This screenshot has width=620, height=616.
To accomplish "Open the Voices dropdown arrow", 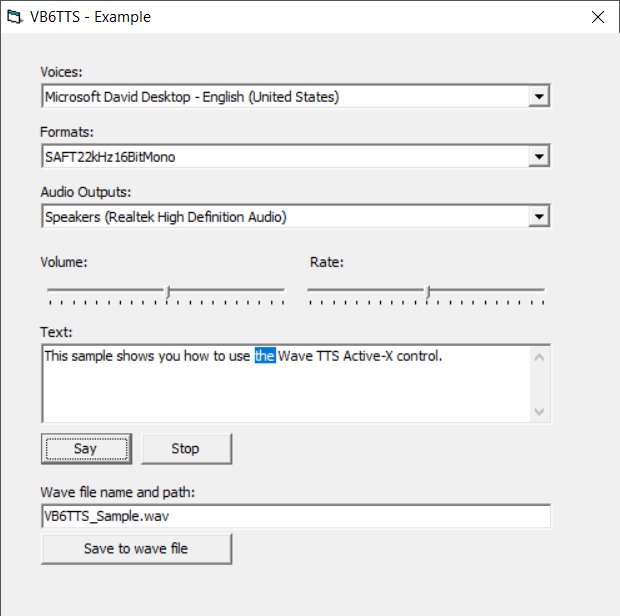I will pos(539,96).
